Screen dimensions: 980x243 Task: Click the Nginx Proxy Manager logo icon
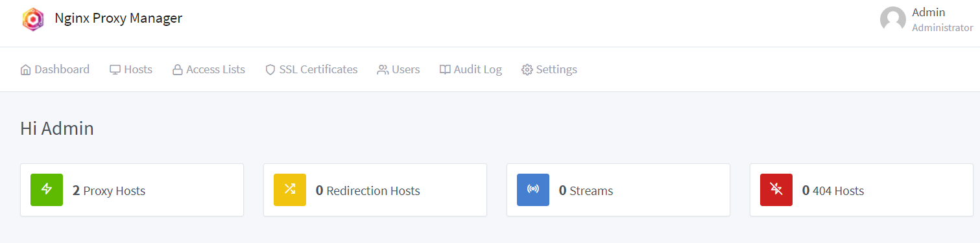(x=32, y=19)
